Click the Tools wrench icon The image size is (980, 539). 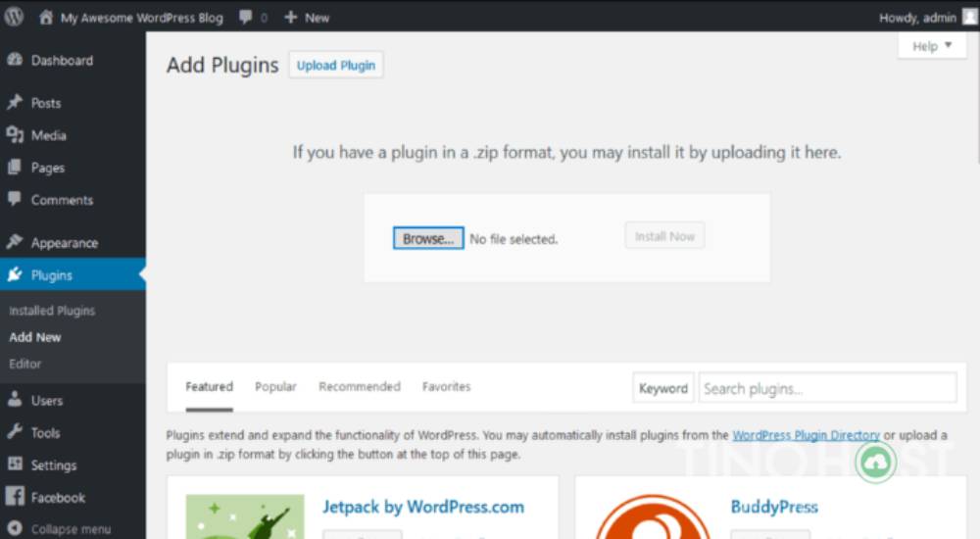tap(15, 431)
